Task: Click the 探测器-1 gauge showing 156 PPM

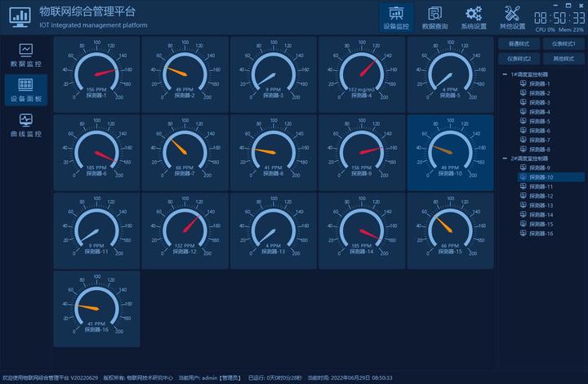Action: coord(96,74)
